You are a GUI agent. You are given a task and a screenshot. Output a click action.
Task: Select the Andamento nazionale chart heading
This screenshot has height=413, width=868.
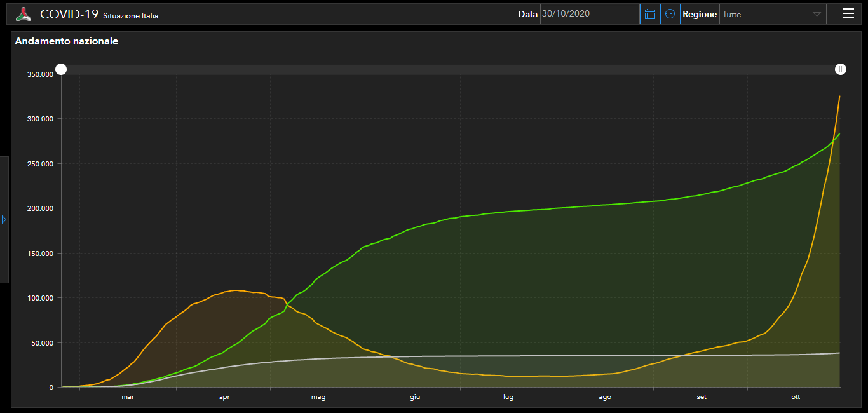click(66, 41)
